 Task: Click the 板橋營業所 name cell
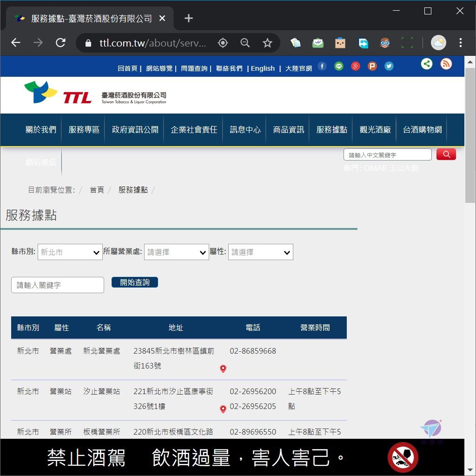pyautogui.click(x=102, y=432)
